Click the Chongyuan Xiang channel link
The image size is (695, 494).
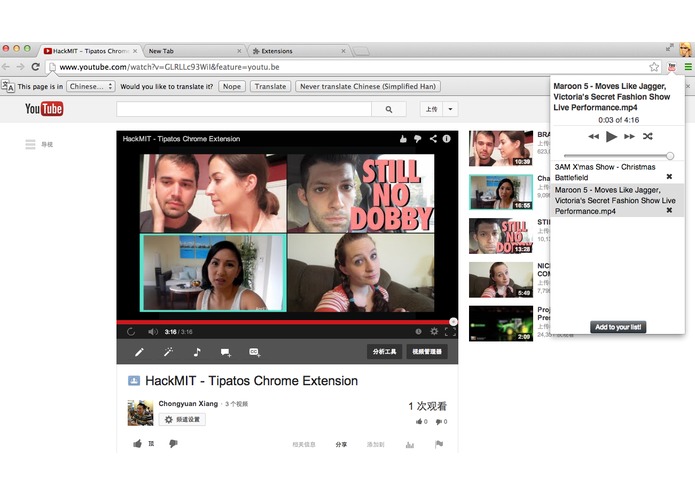tap(188, 404)
